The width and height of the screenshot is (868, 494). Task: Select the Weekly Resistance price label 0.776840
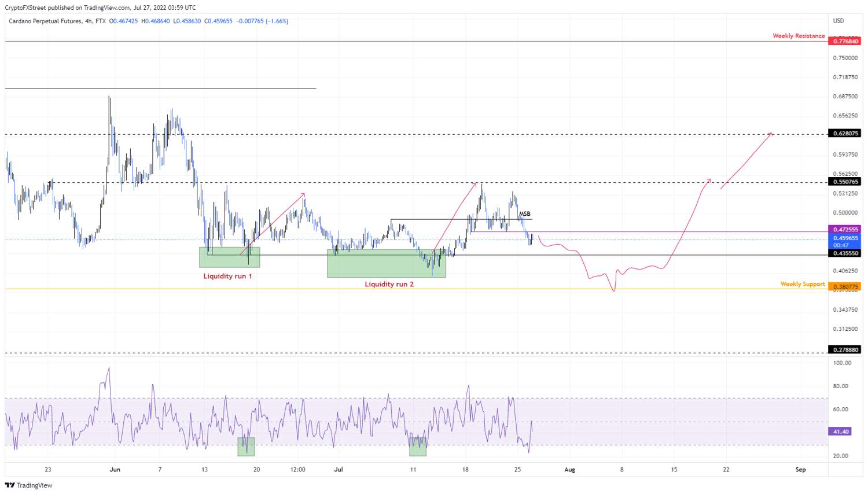[845, 41]
